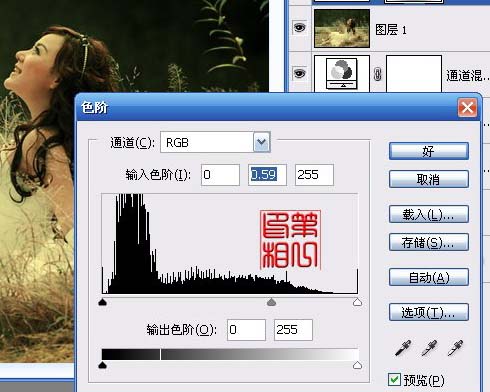Click the 存储 save button
Screen dimensions: 490x392
click(x=429, y=243)
